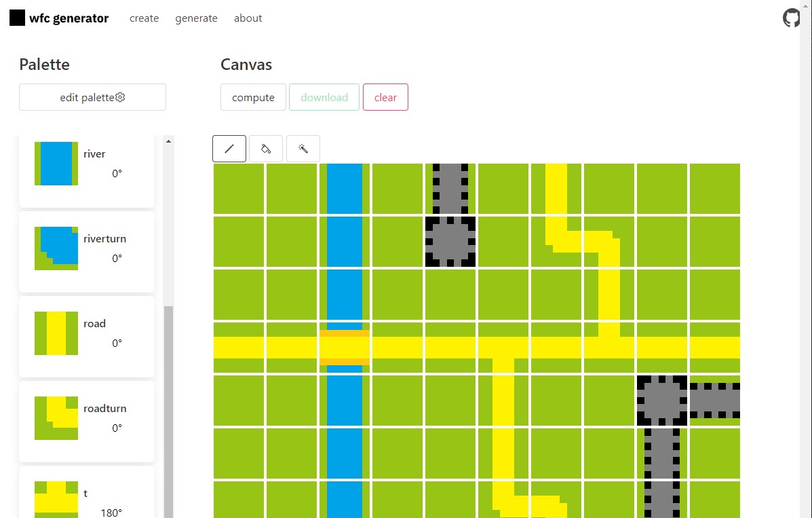The height and width of the screenshot is (518, 812).
Task: Select the pencil draw tool
Action: [229, 149]
